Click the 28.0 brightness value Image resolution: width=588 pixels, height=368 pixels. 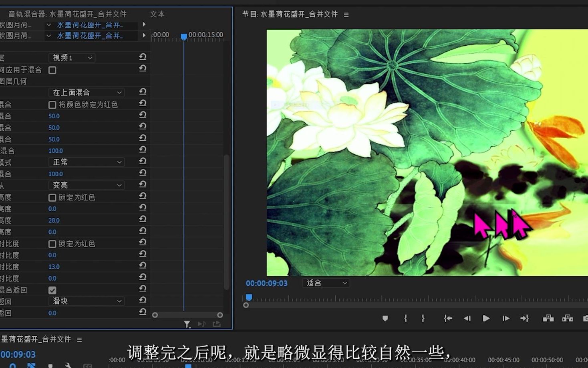pos(54,220)
